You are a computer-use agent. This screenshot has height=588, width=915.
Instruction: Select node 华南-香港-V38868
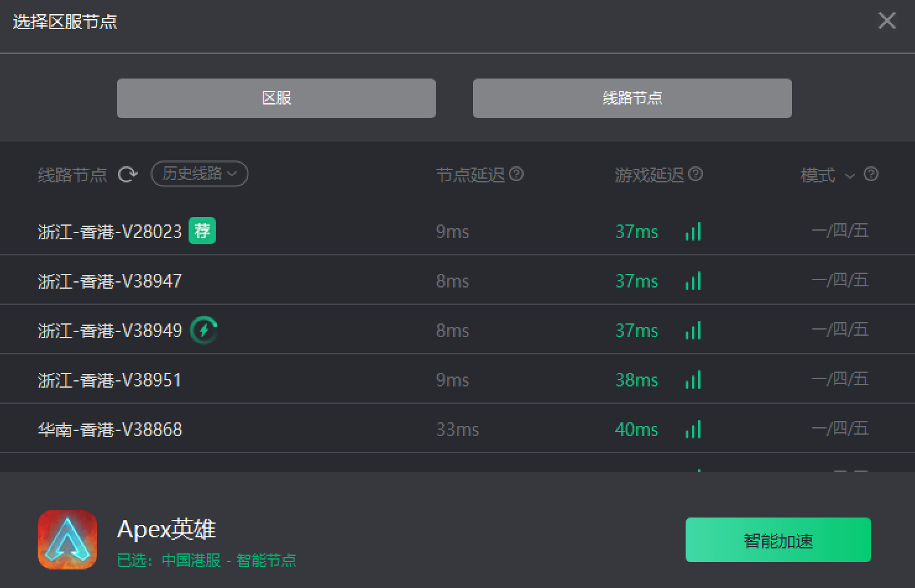pyautogui.click(x=110, y=430)
